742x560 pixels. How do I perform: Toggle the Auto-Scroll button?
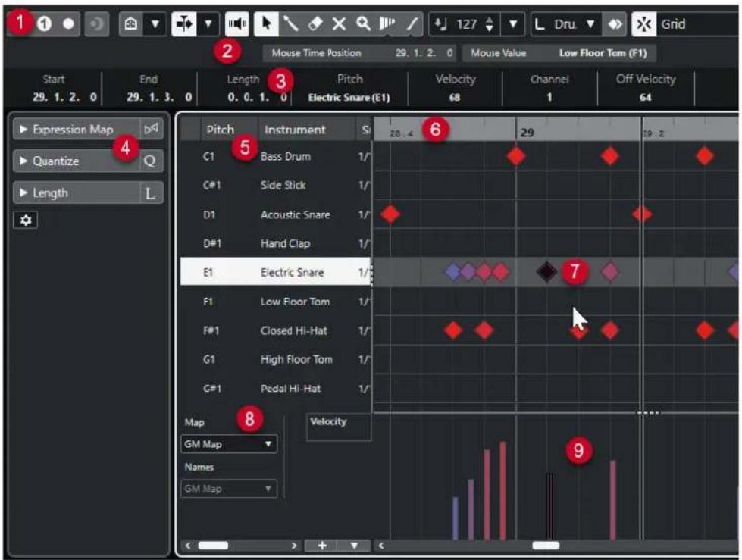click(x=183, y=23)
